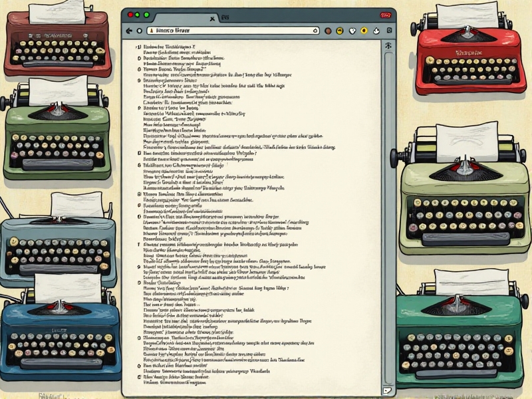
Task: Click the yellow dot extension icon
Action: coord(364,31)
